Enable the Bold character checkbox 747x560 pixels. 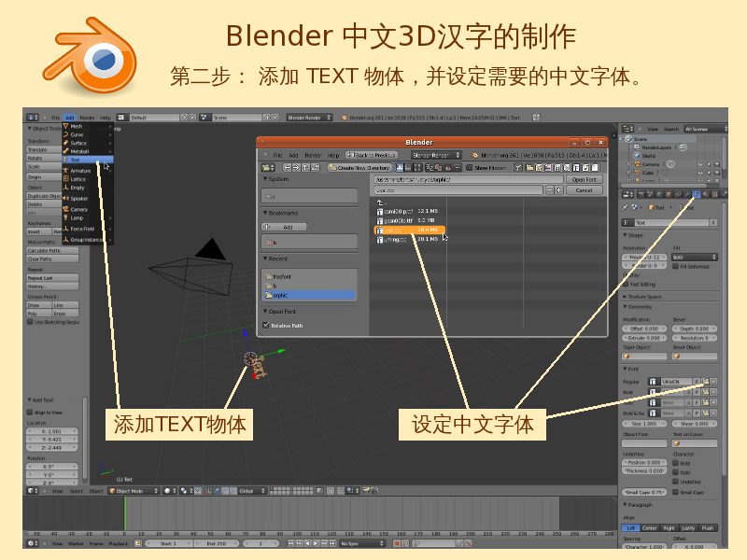[675, 463]
